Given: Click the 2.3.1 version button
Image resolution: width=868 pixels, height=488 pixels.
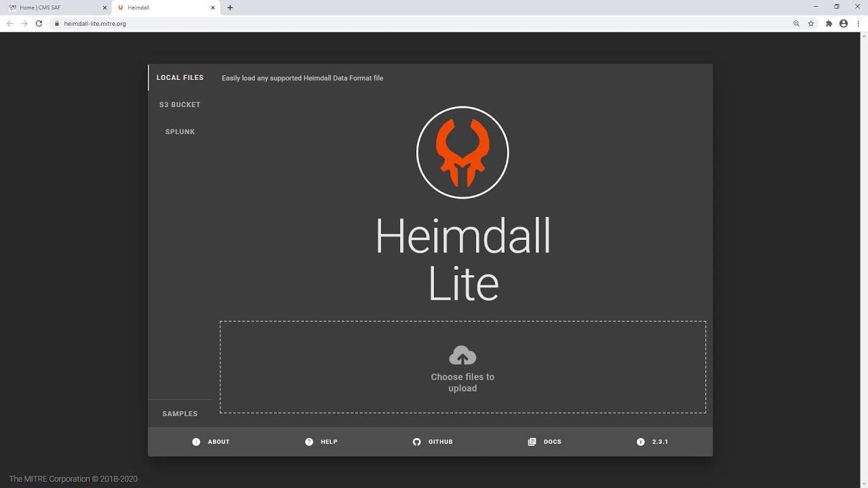Looking at the screenshot, I should point(652,442).
